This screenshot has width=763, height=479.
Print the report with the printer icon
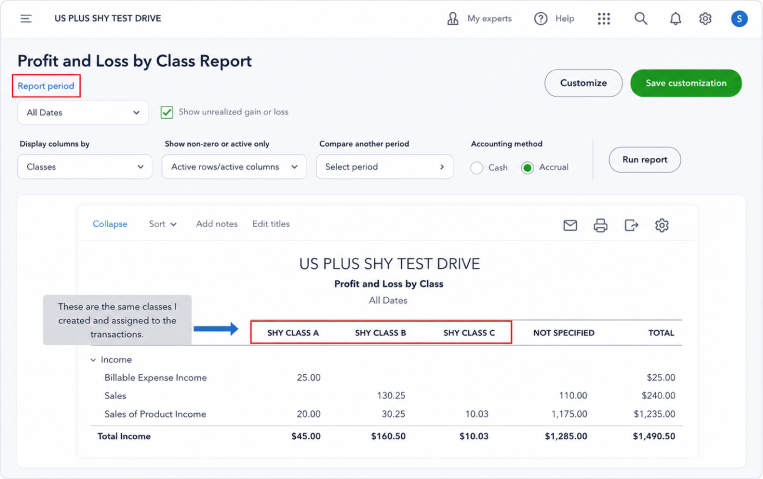pos(600,225)
